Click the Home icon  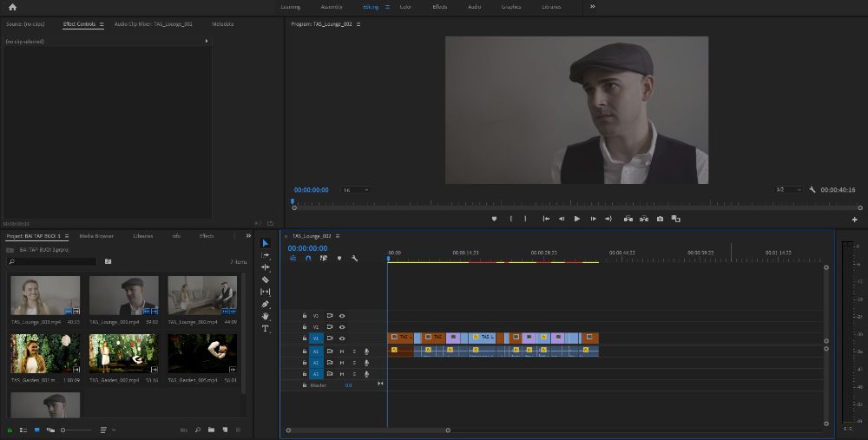point(12,7)
